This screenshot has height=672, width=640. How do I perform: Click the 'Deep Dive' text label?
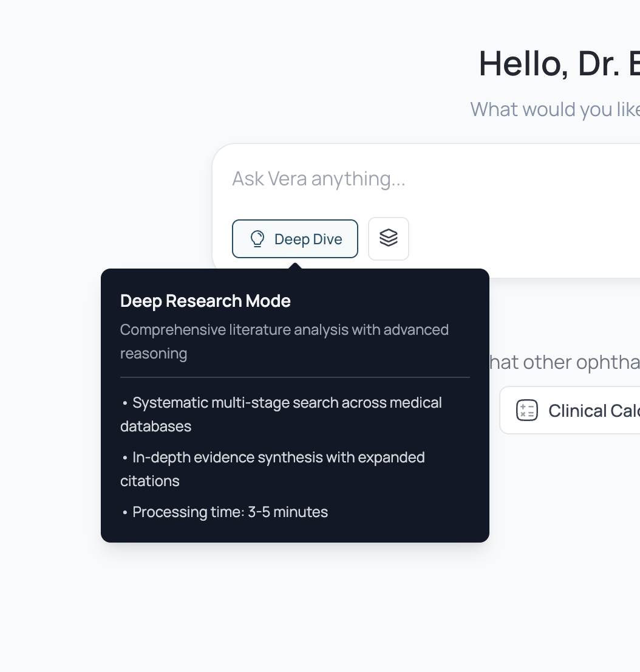tap(308, 239)
